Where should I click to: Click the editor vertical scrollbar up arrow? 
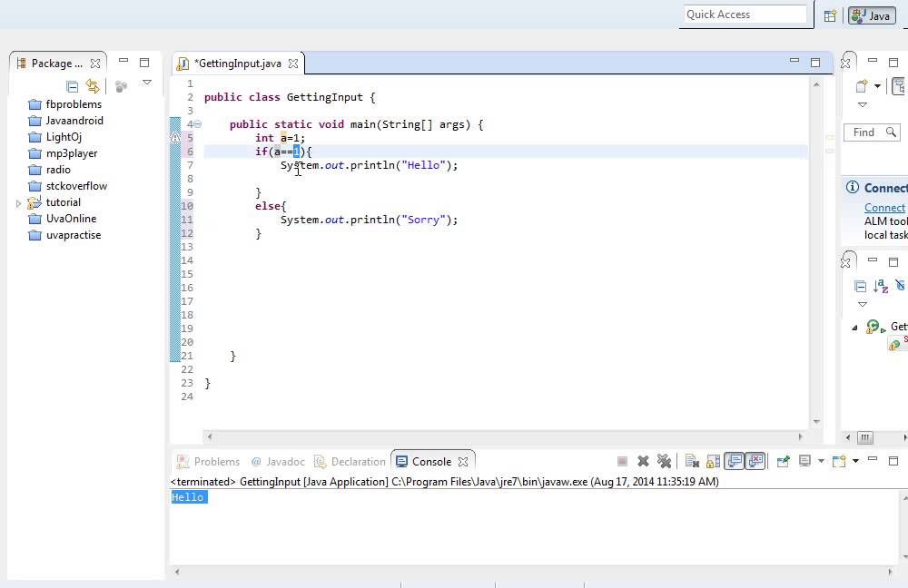[x=816, y=84]
